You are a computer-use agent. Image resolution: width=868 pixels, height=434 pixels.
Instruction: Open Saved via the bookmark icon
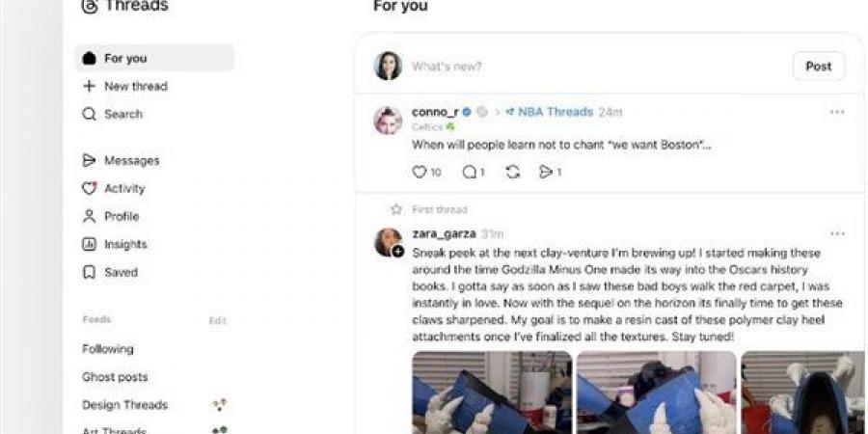pyautogui.click(x=89, y=272)
